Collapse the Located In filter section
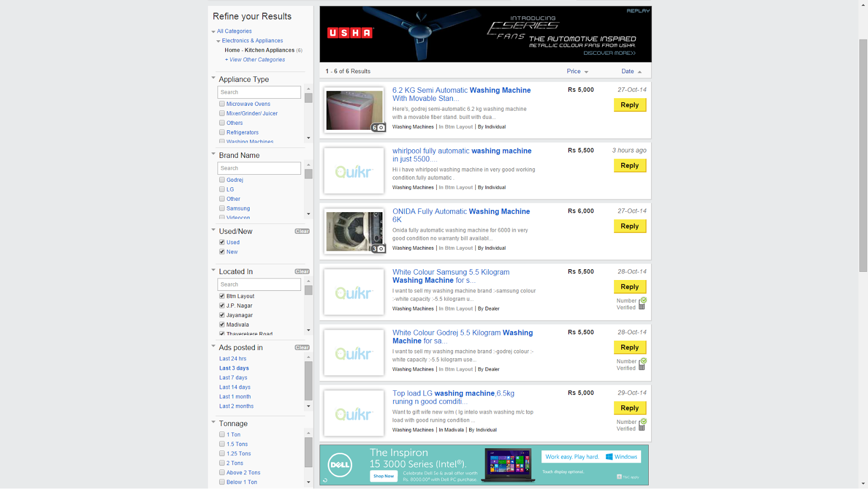The image size is (868, 489). 213,270
